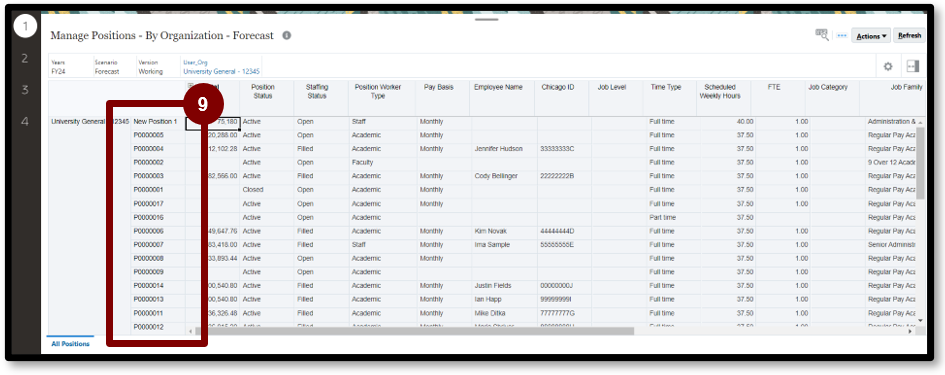The image size is (945, 375).
Task: Click Chicago ID 33333333C cell
Action: (557, 149)
